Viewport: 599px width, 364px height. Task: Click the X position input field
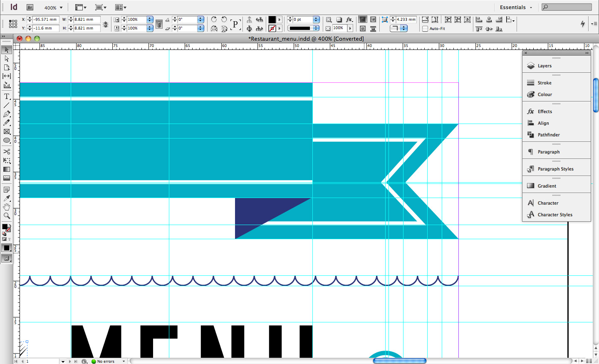[46, 20]
